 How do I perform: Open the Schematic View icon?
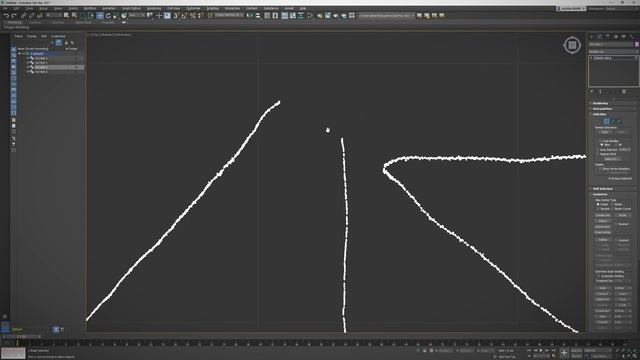[301, 16]
